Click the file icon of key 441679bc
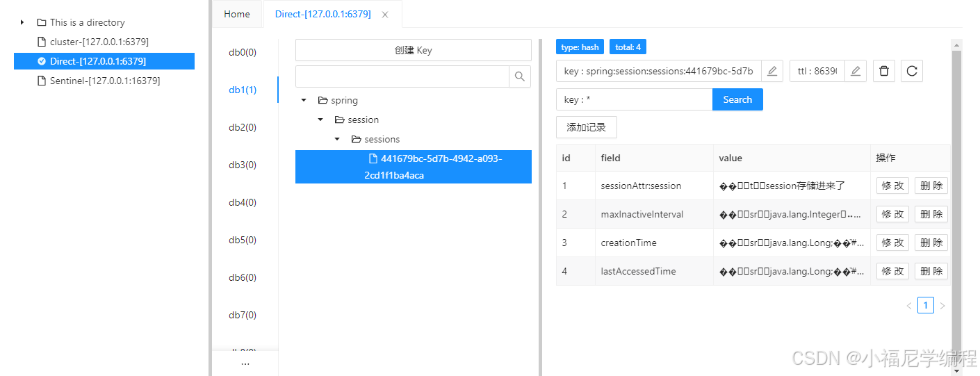Image resolution: width=980 pixels, height=376 pixels. (x=373, y=158)
